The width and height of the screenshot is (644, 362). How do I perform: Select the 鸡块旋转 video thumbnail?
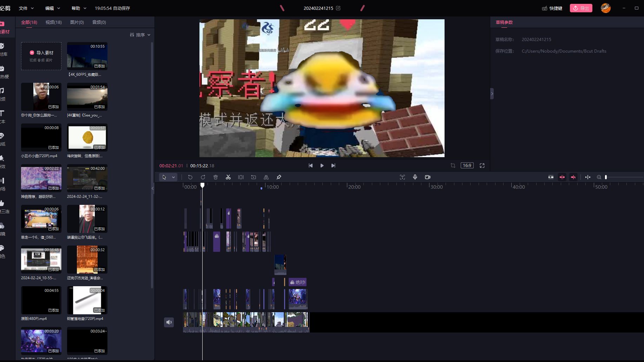[x=87, y=138]
